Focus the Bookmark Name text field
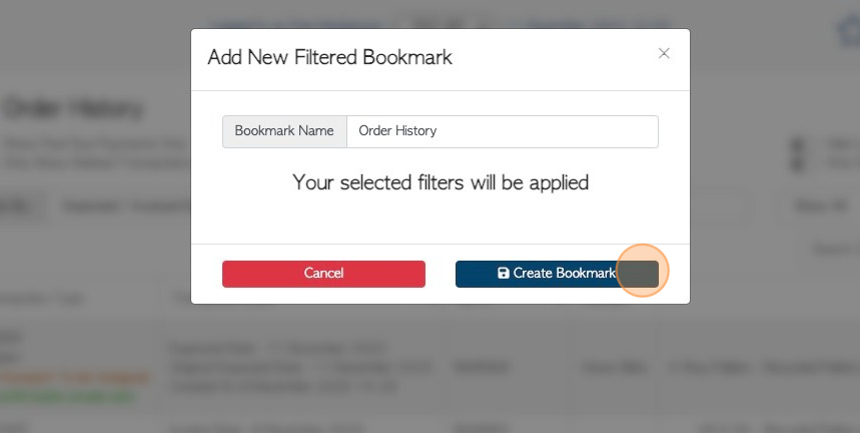The width and height of the screenshot is (860, 433). 502,131
